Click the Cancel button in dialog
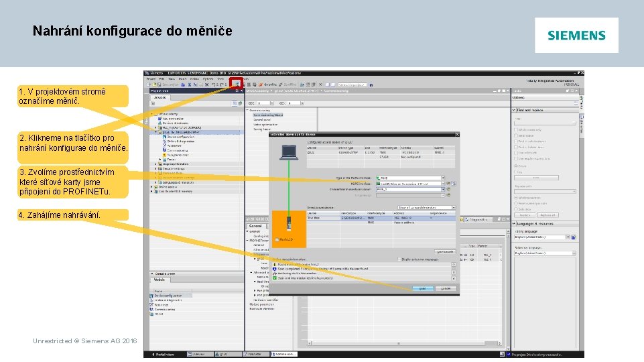This screenshot has height=362, width=644. pos(446,288)
